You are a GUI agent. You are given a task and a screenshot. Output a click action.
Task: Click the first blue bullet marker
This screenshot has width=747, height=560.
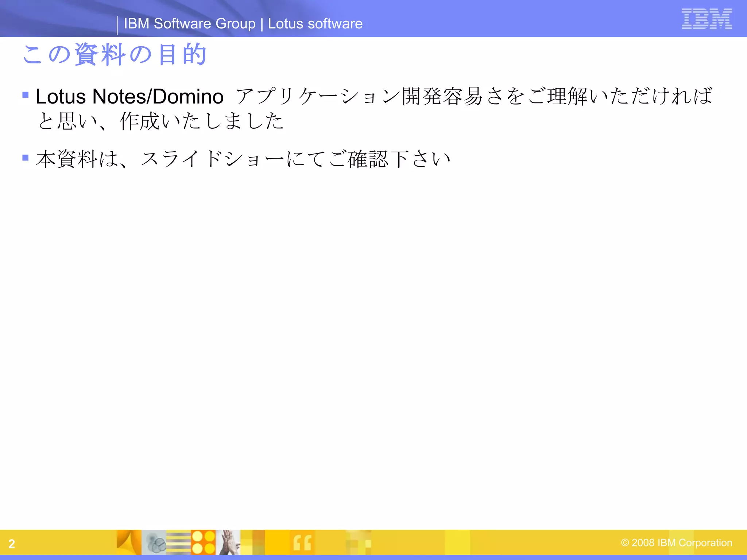(x=26, y=95)
